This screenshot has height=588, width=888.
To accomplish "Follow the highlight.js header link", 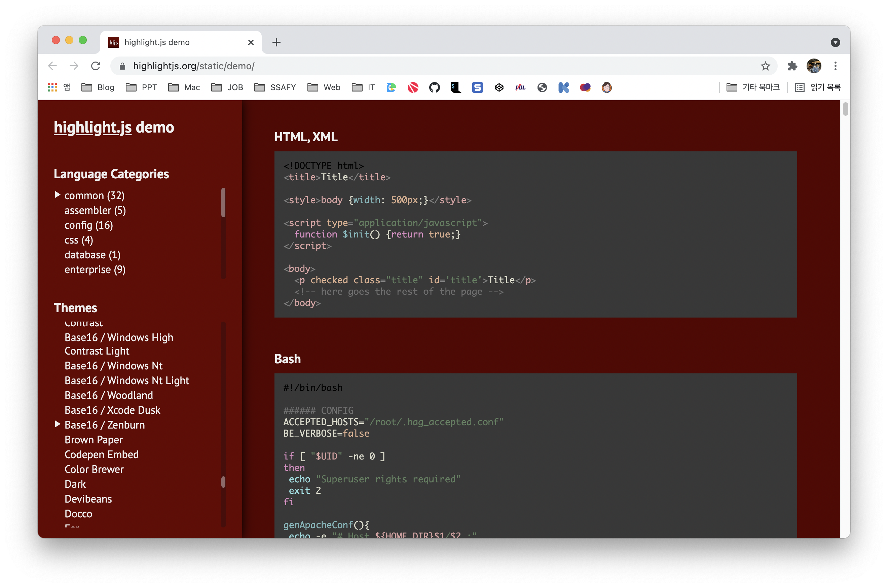I will 92,127.
